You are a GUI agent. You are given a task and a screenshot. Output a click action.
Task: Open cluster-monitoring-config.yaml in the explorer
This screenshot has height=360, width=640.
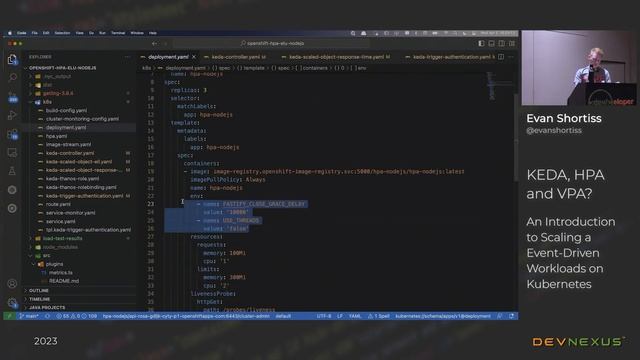click(82, 119)
